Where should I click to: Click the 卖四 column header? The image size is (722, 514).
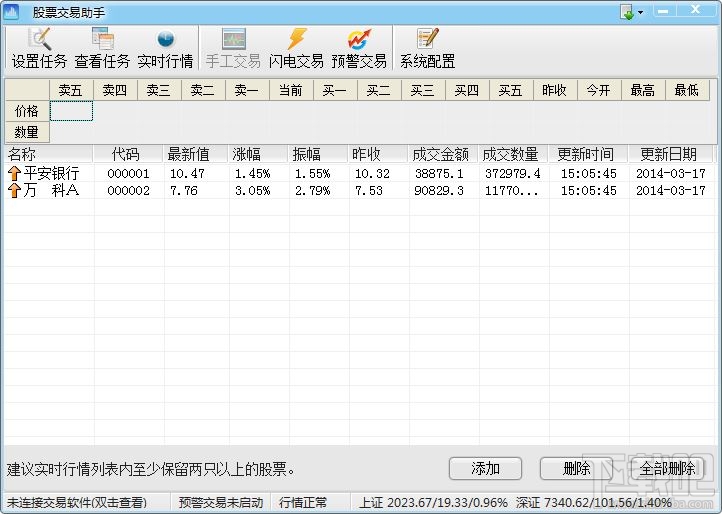point(116,90)
